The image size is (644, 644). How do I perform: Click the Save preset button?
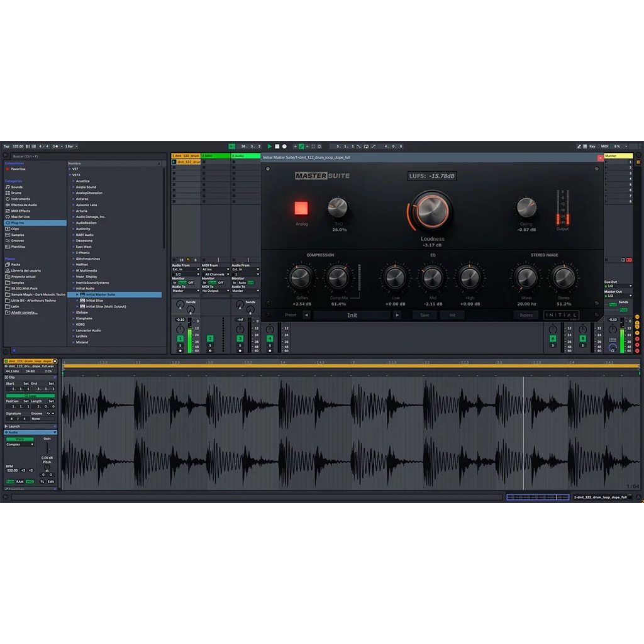425,315
